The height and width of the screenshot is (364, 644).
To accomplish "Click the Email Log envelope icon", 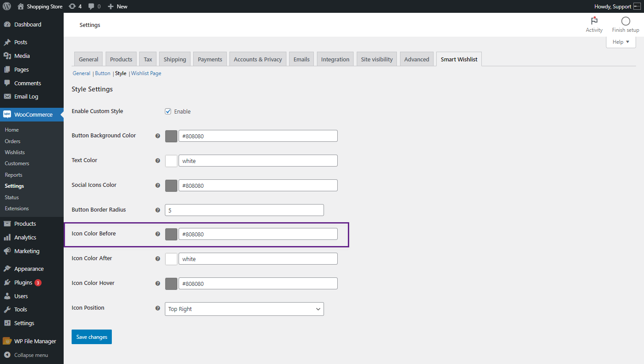I will tap(7, 96).
